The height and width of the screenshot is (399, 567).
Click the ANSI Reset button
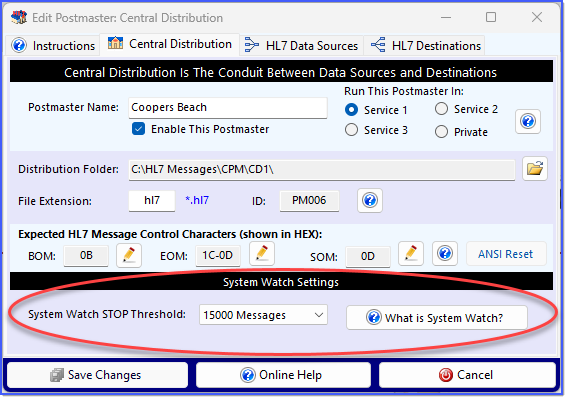[x=506, y=254]
